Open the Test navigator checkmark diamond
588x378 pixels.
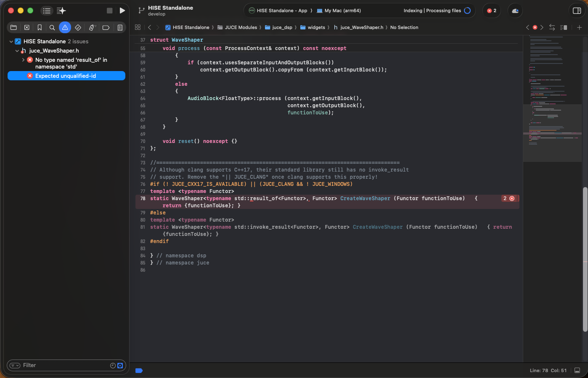point(78,27)
